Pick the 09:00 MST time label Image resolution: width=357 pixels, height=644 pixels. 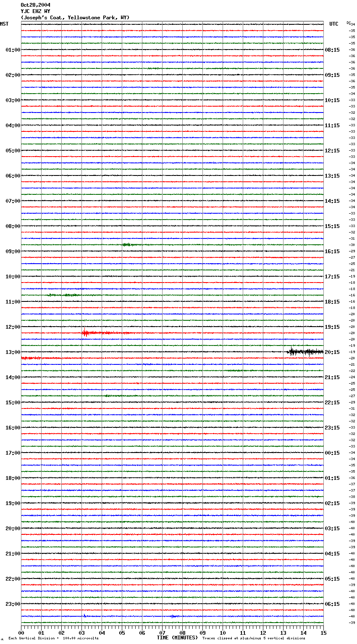pyautogui.click(x=13, y=251)
